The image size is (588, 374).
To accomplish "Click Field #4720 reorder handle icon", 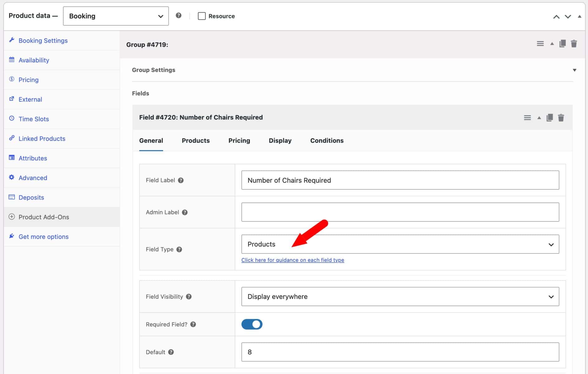I will [527, 117].
